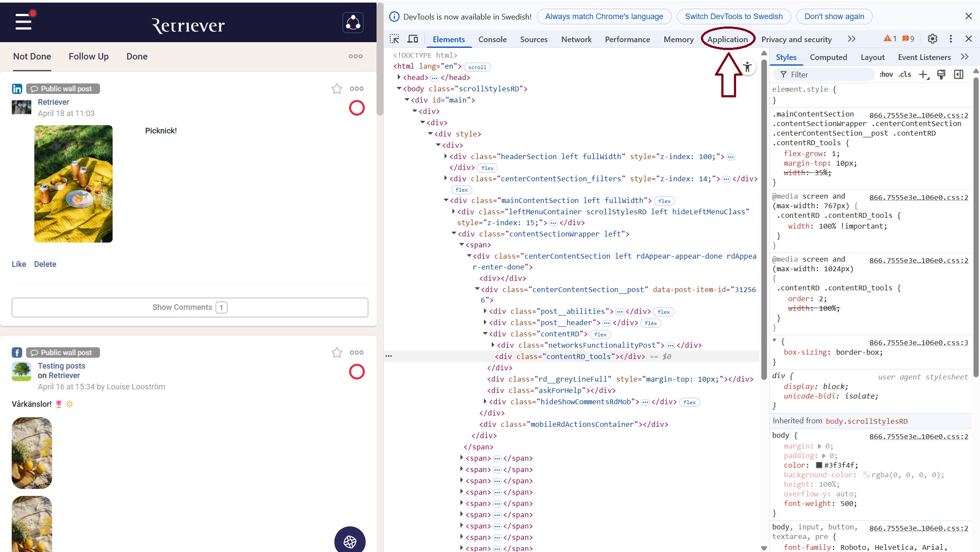Viewport: 980px width, 552px height.
Task: Click the warnings count icon
Action: coord(890,39)
